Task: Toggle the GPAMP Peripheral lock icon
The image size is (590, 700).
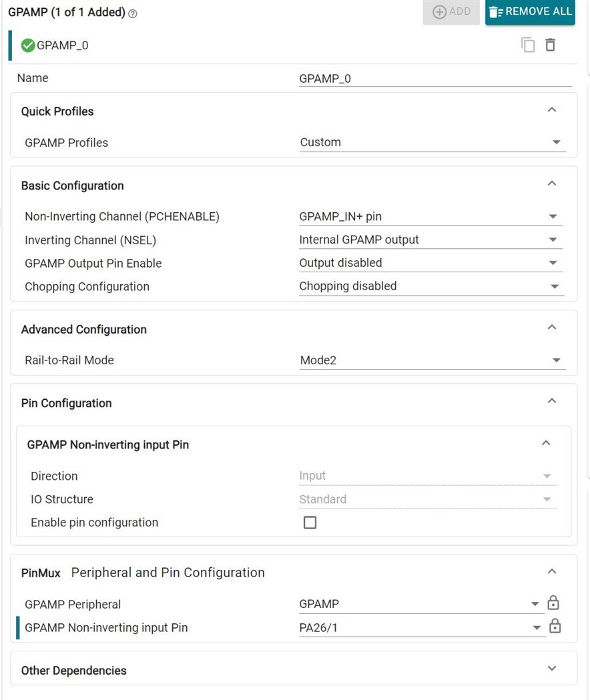Action: click(553, 603)
